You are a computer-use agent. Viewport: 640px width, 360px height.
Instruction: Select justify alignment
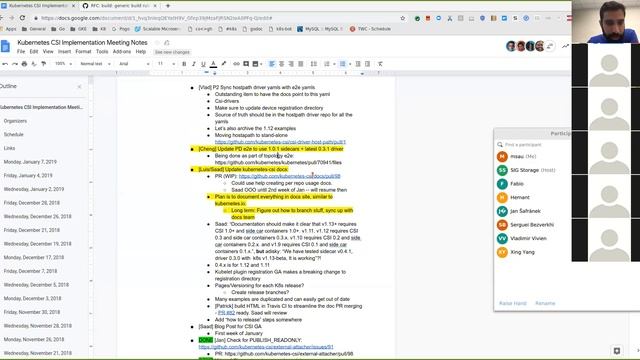[301, 64]
